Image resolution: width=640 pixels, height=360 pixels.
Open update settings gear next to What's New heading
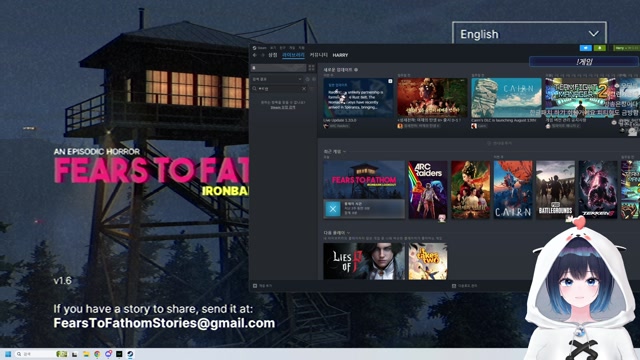[356, 70]
